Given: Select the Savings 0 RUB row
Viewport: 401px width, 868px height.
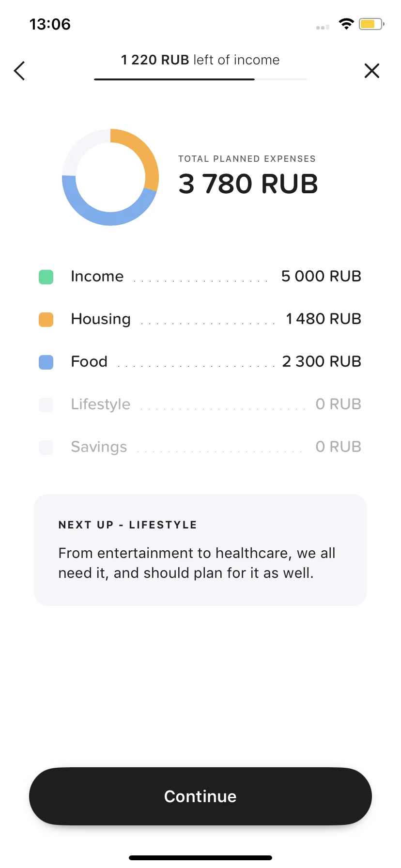Looking at the screenshot, I should 200,447.
